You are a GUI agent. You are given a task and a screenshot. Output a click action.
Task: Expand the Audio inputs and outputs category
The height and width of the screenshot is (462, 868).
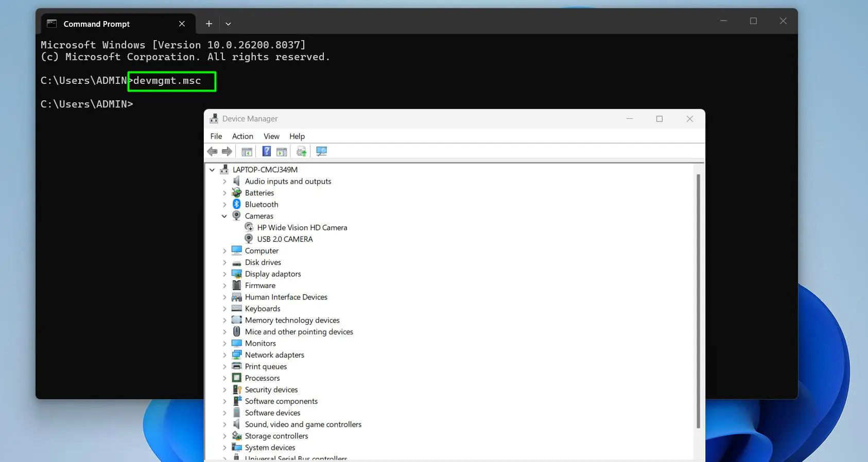224,181
